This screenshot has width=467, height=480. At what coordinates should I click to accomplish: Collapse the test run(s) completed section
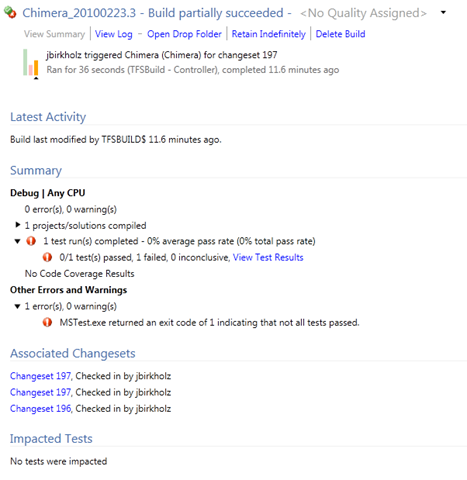(x=18, y=241)
